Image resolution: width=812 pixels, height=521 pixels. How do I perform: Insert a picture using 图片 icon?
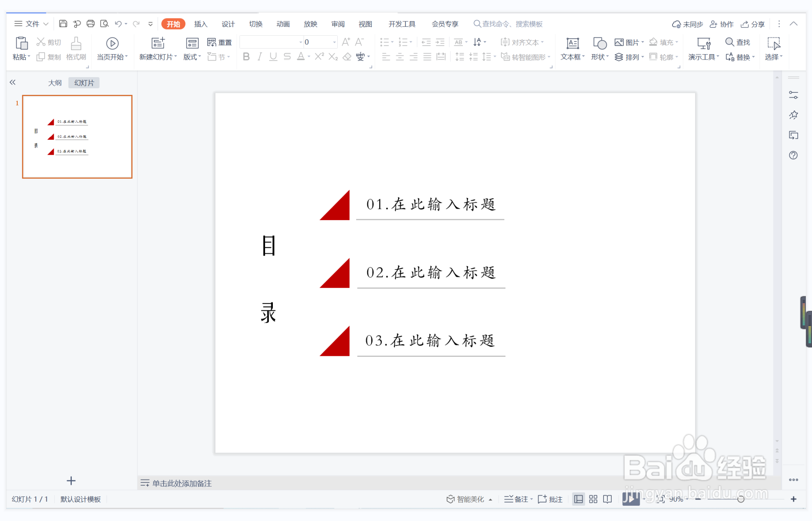click(x=626, y=41)
